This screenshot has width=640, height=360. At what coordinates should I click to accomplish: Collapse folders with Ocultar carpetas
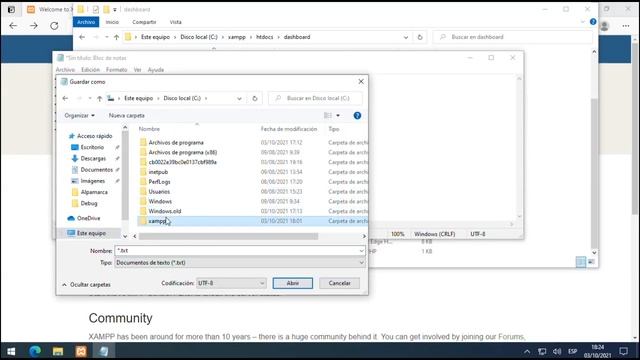tap(87, 284)
